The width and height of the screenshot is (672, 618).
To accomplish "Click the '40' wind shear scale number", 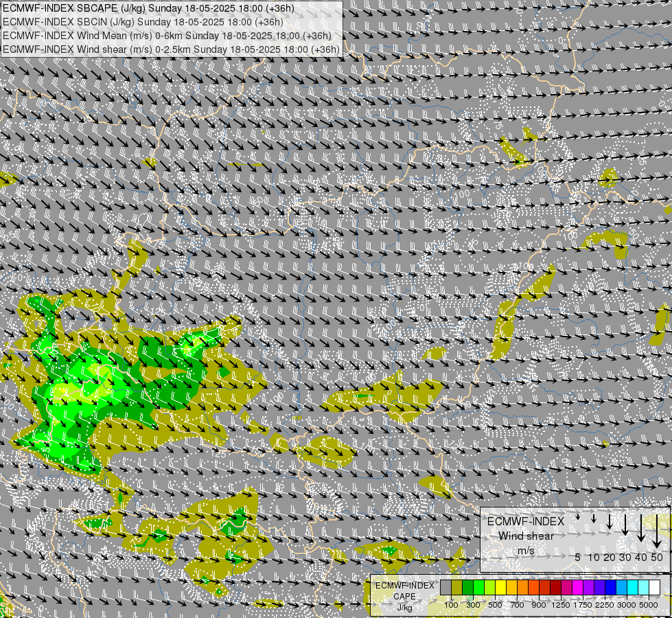I will [640, 557].
